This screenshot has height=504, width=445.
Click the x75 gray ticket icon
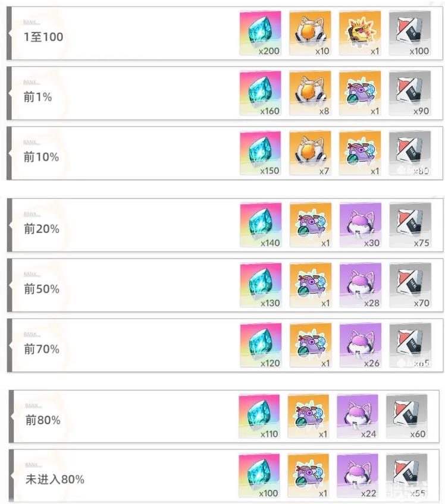point(410,225)
